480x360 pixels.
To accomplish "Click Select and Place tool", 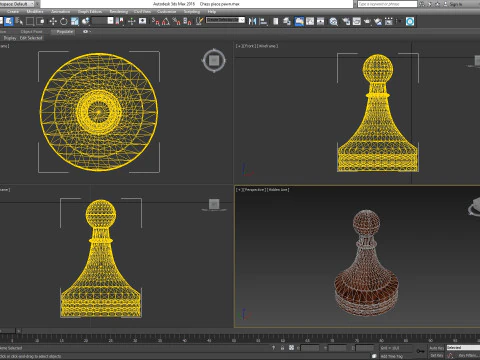I will (86, 21).
